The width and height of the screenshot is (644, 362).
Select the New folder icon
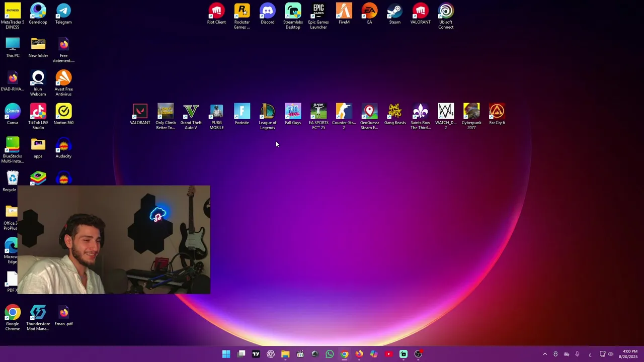38,47
